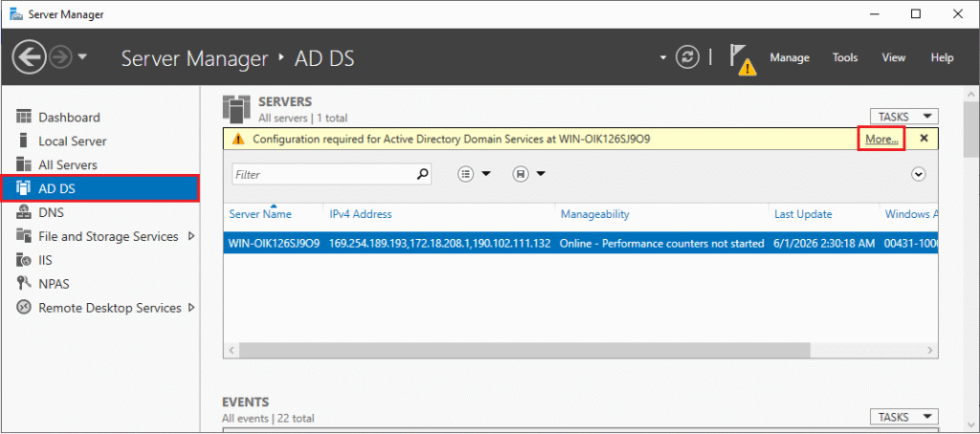Select the WIN-OIK126SJ9O9 server row
This screenshot has height=434, width=980.
coord(581,244)
